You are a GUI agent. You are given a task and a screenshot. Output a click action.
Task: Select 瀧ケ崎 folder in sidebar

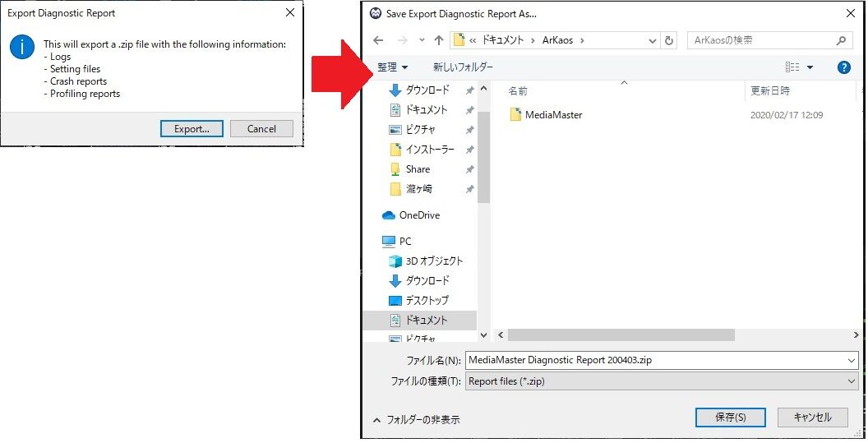[418, 189]
